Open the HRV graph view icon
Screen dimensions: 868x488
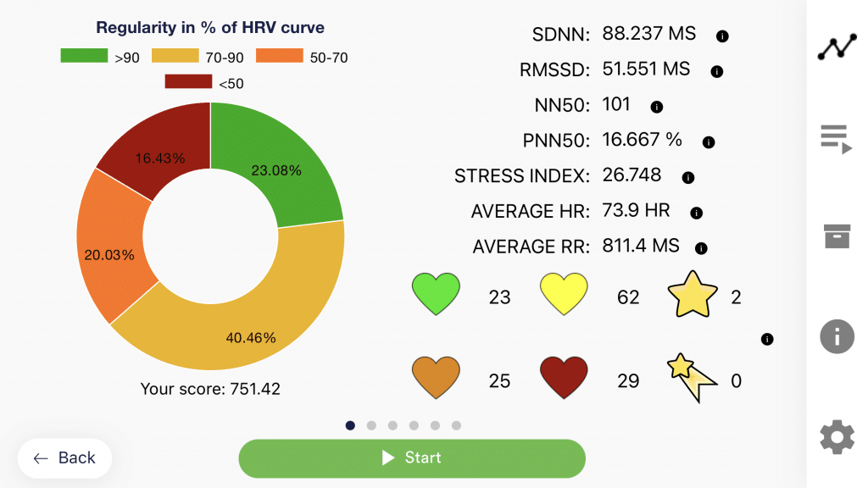(837, 48)
